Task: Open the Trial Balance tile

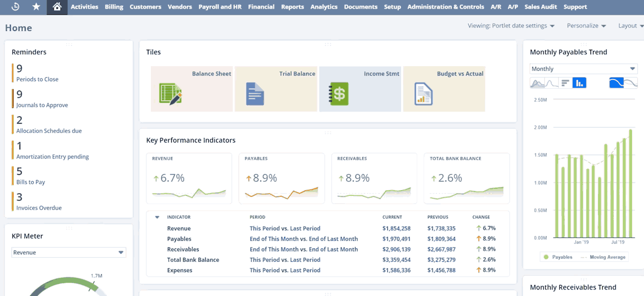Action: (x=276, y=89)
